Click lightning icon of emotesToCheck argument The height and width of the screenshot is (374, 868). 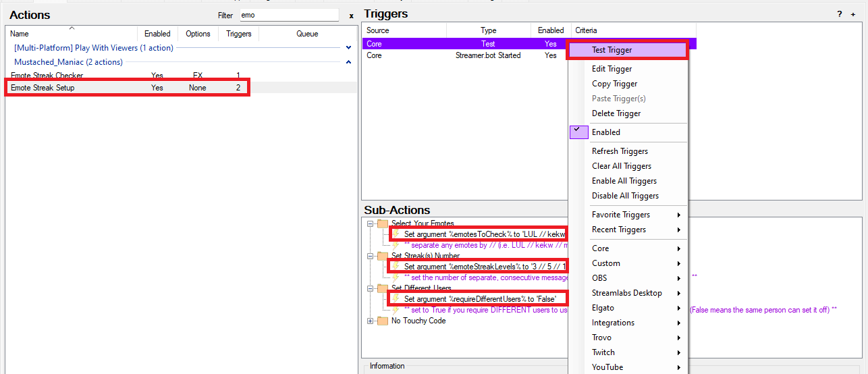pos(398,234)
